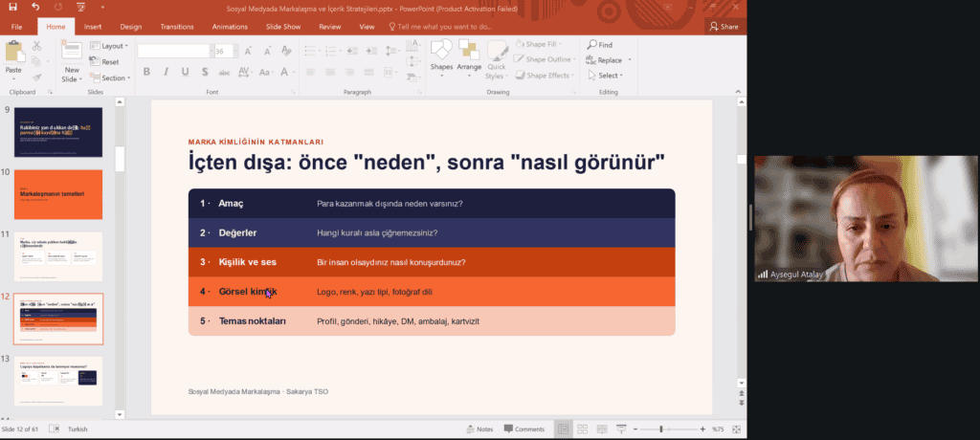
Task: Toggle the Numbering list
Action: click(332, 51)
